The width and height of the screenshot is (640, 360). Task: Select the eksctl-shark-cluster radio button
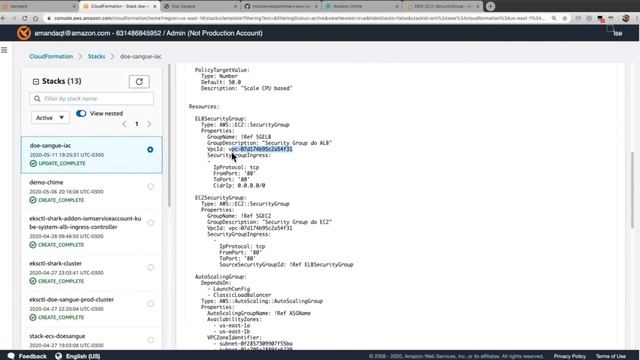[151, 267]
